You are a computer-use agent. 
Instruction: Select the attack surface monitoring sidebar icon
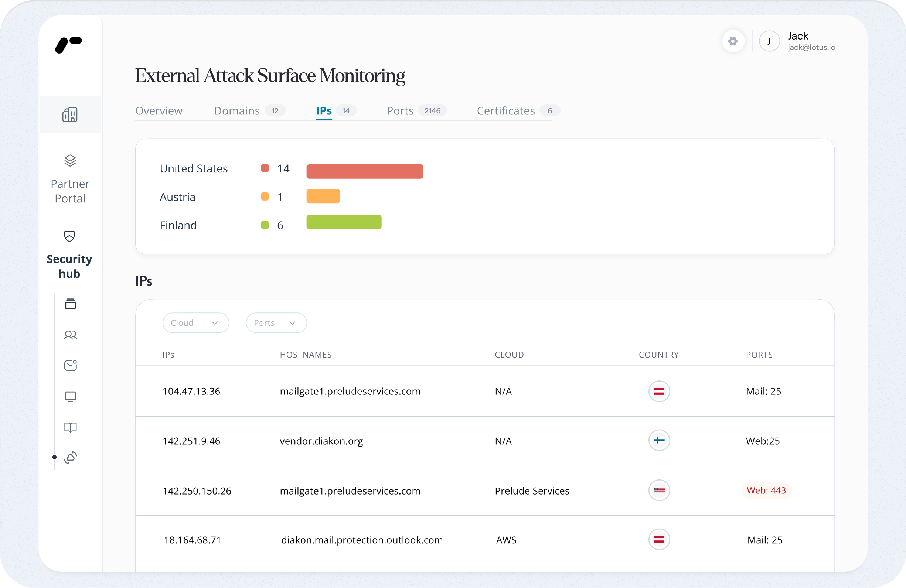[71, 458]
